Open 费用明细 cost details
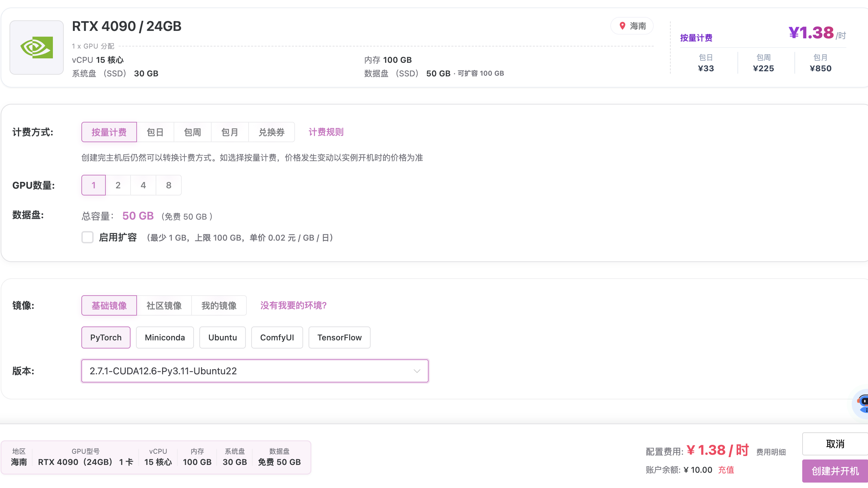This screenshot has height=488, width=868. [x=771, y=452]
